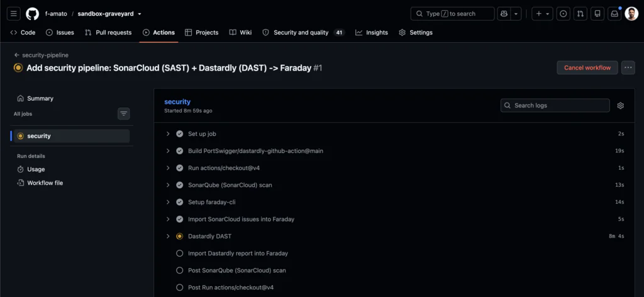Click the 41 badge on Security tab
The image size is (644, 297).
[x=339, y=33]
